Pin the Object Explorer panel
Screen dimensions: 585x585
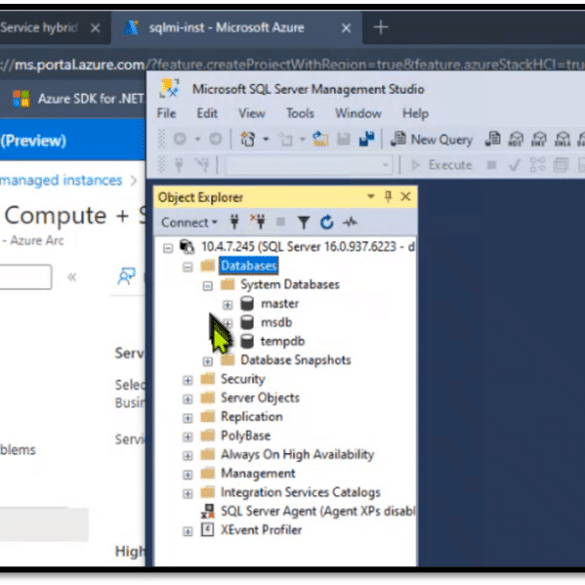click(x=388, y=196)
